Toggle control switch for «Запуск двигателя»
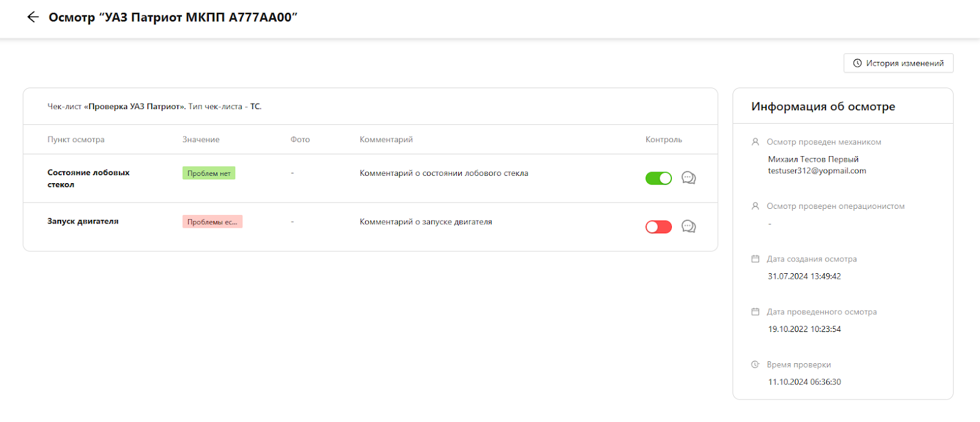The image size is (980, 422). tap(658, 227)
